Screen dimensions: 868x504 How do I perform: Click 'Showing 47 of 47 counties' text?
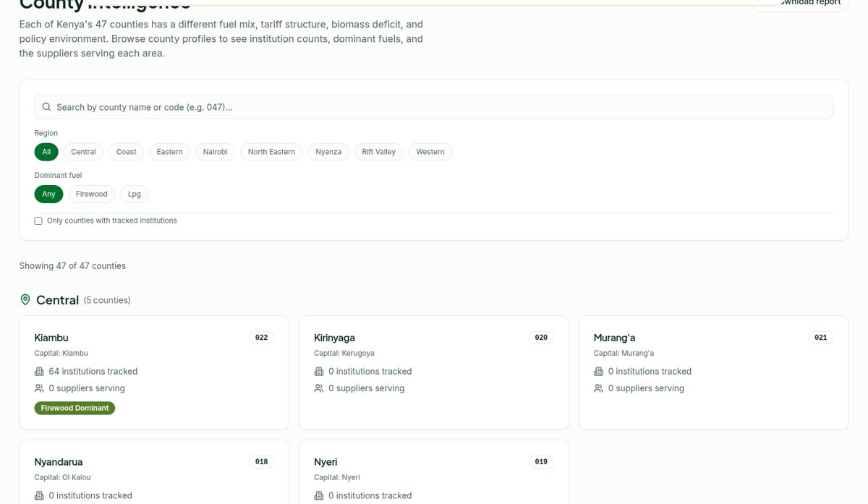[72, 265]
